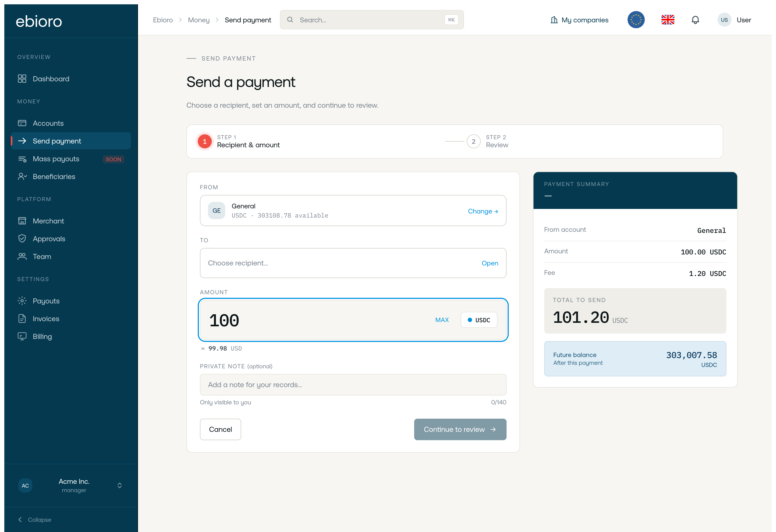Open Billing menu item
776x532 pixels.
point(71,336)
